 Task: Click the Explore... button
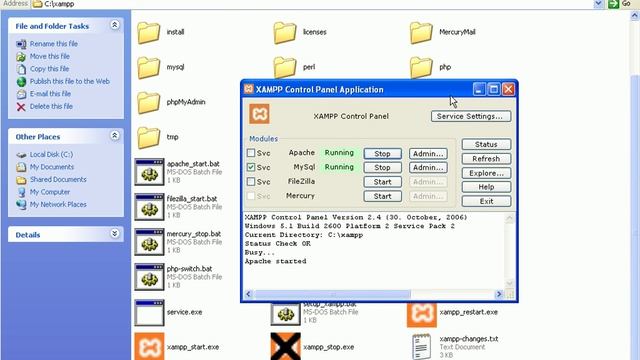[x=486, y=173]
